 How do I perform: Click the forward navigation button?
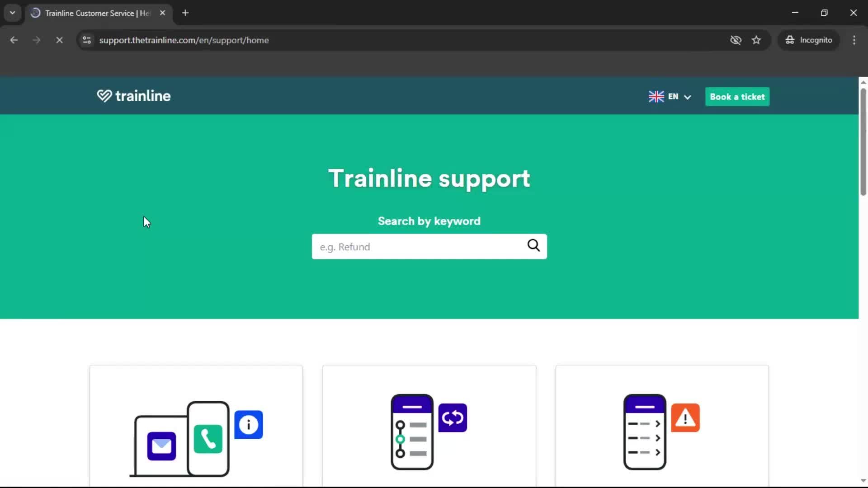pos(37,40)
